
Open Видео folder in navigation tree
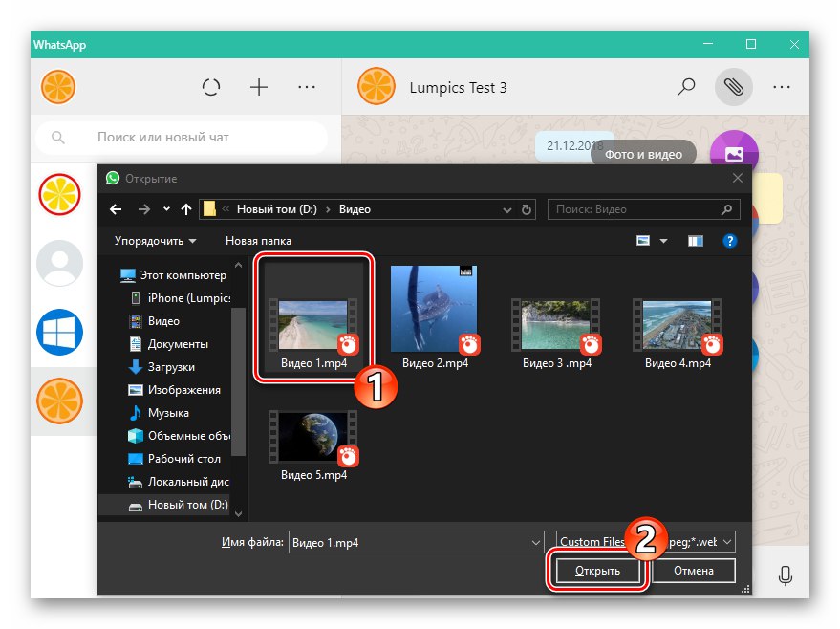[156, 321]
